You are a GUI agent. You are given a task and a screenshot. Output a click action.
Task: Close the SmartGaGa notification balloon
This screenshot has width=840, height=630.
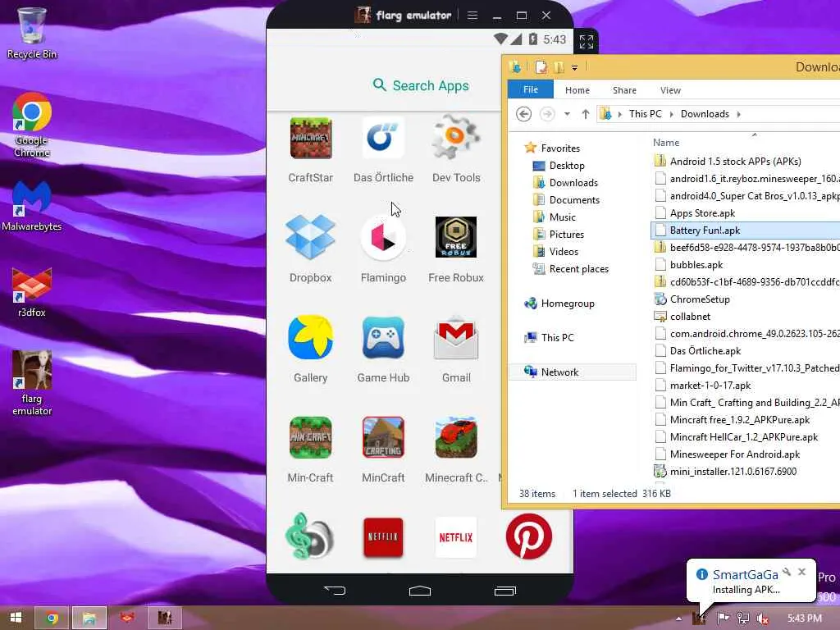click(x=801, y=572)
